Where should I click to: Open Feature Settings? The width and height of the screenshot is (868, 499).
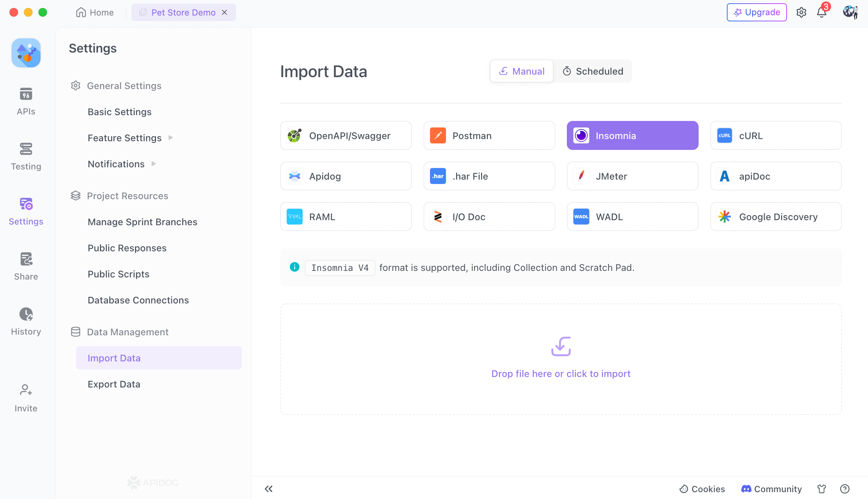[125, 138]
